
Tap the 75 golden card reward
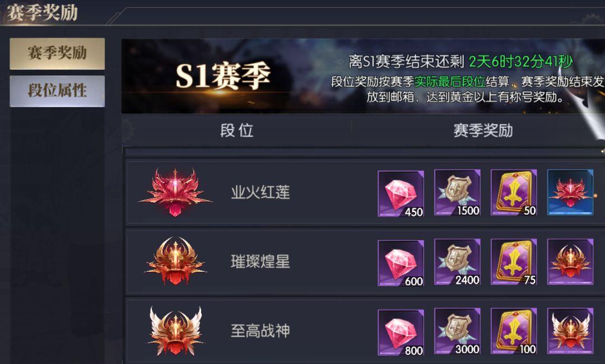[x=514, y=262]
